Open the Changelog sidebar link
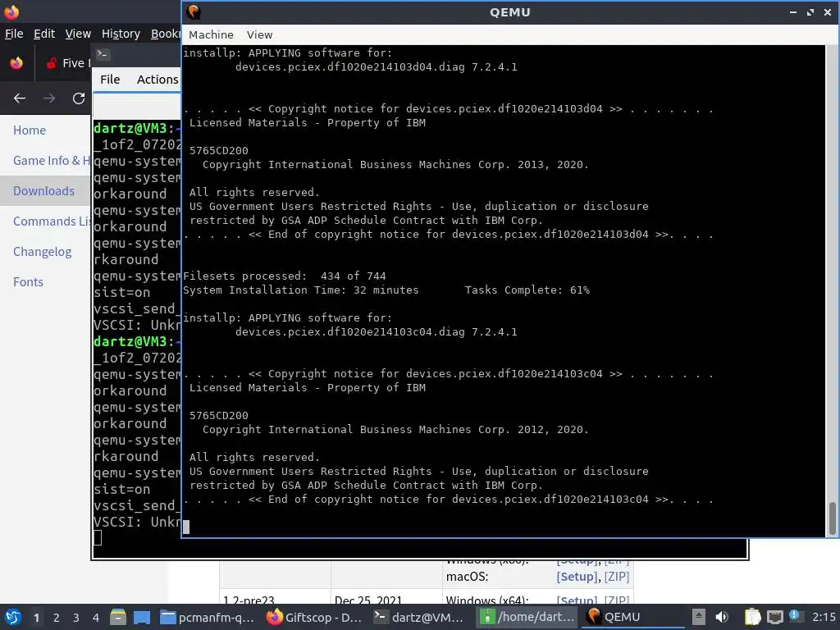 click(43, 252)
